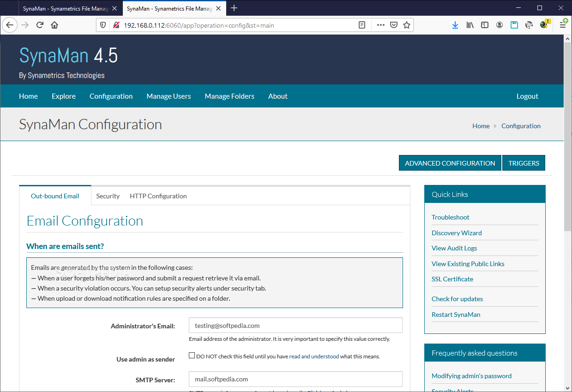Click the 'read and understood' link
The height and width of the screenshot is (392, 572).
tap(314, 356)
